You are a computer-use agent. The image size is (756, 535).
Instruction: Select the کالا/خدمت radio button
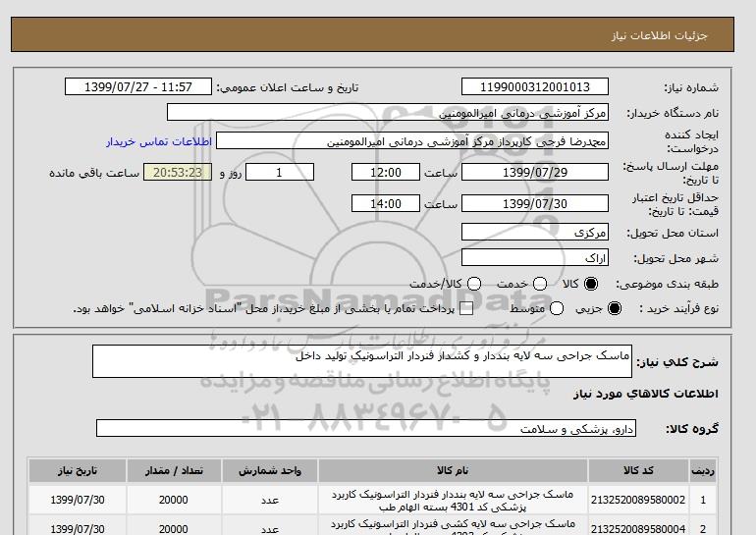point(474,284)
